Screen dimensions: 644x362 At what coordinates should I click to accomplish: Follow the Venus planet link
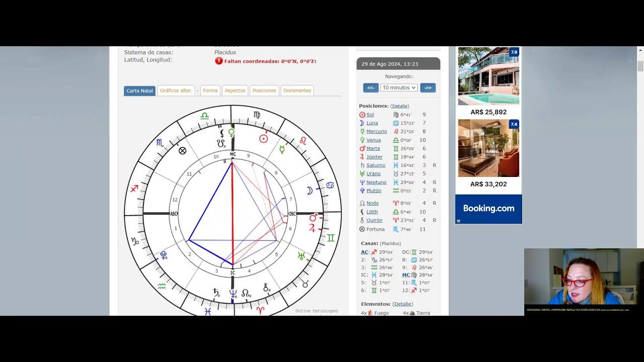[x=374, y=140]
